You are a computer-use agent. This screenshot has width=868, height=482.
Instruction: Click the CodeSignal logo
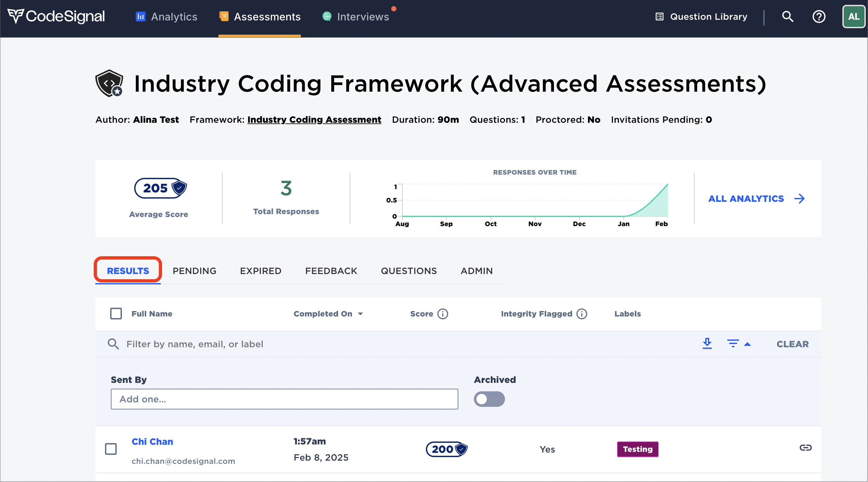pyautogui.click(x=56, y=16)
